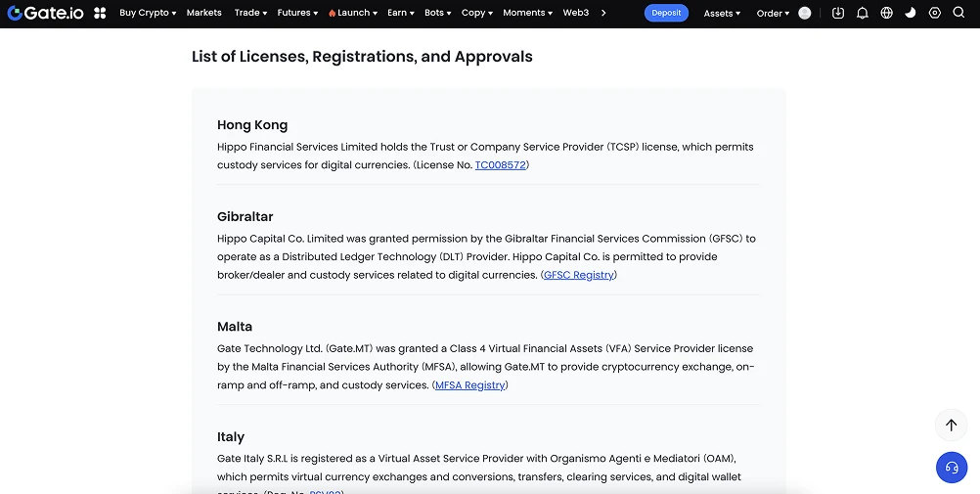Expand the Buy Crypto dropdown

[148, 13]
